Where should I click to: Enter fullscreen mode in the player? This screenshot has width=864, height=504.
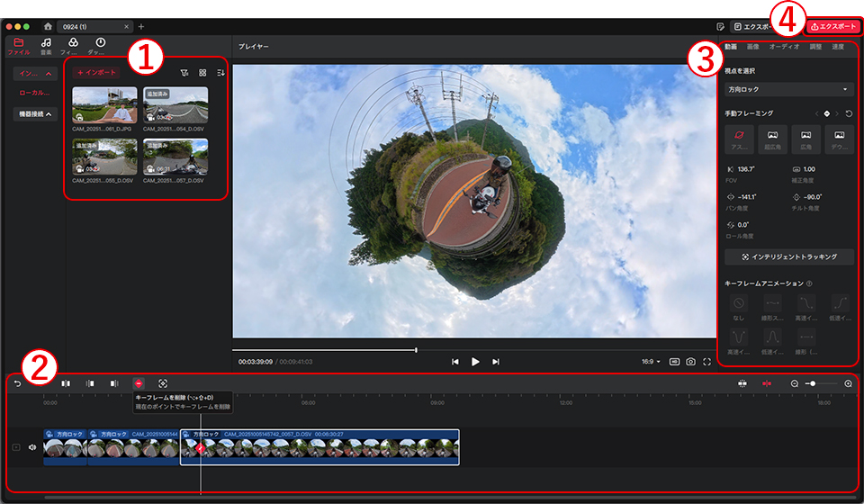[x=706, y=361]
